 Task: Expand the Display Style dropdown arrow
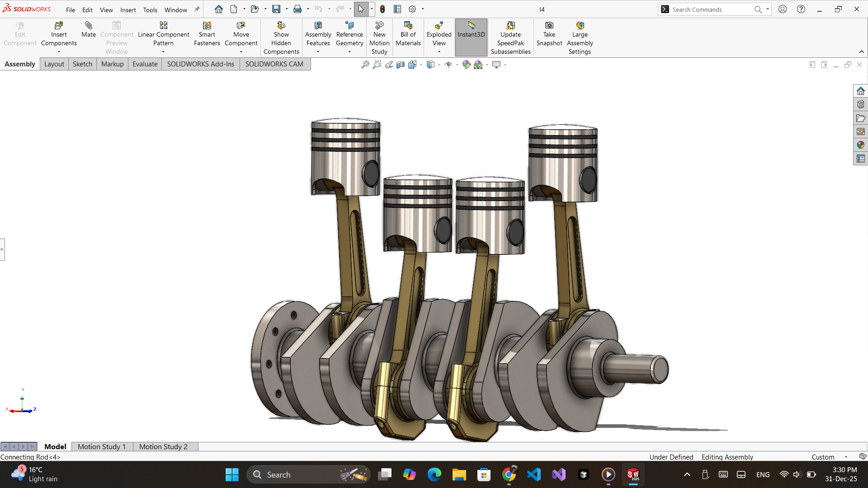439,65
